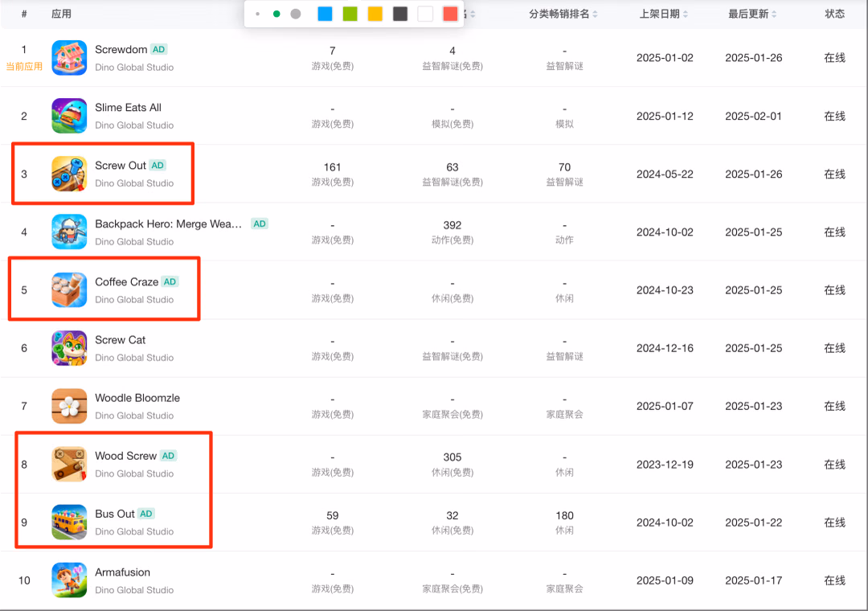Pick the white annotation color swatch
This screenshot has width=868, height=611.
pos(425,14)
